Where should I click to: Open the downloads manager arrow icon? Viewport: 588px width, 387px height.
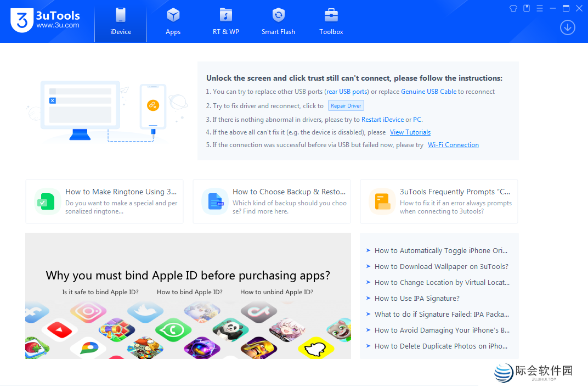click(x=567, y=27)
